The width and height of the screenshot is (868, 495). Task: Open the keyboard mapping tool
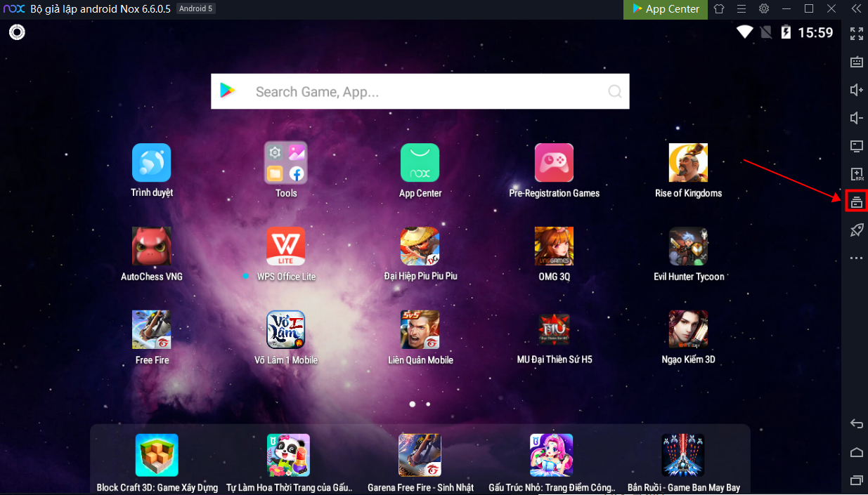(x=856, y=62)
